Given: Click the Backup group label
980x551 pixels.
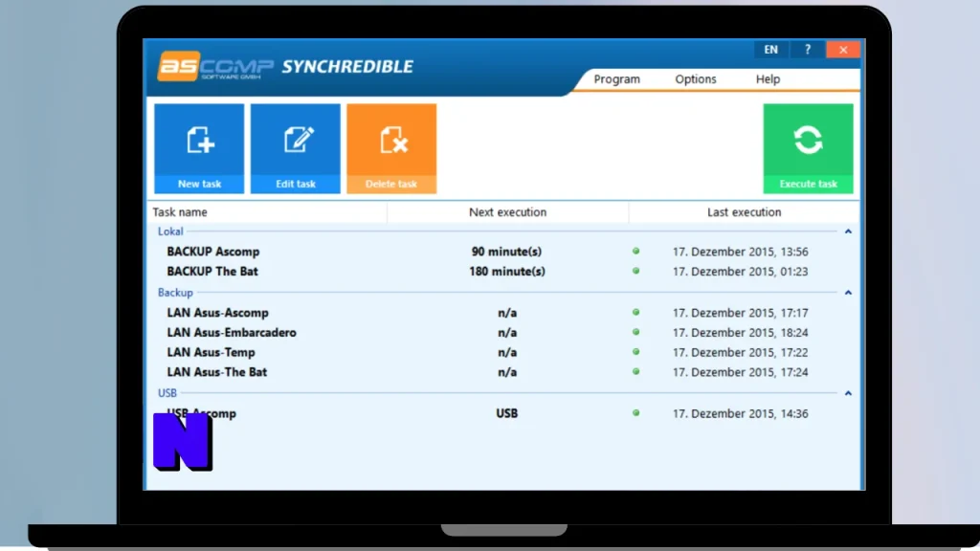Looking at the screenshot, I should 175,293.
